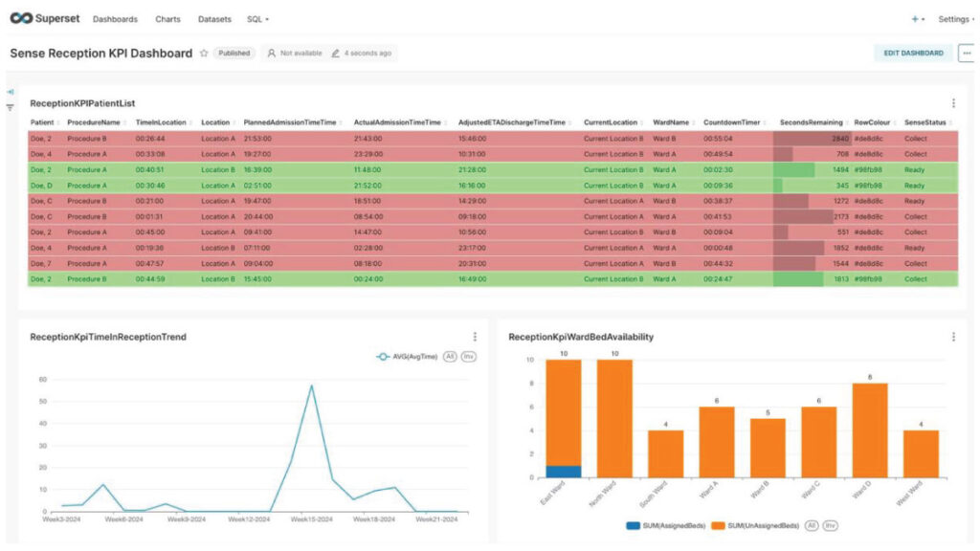
Task: Open Datasets from top navigation
Action: click(213, 19)
